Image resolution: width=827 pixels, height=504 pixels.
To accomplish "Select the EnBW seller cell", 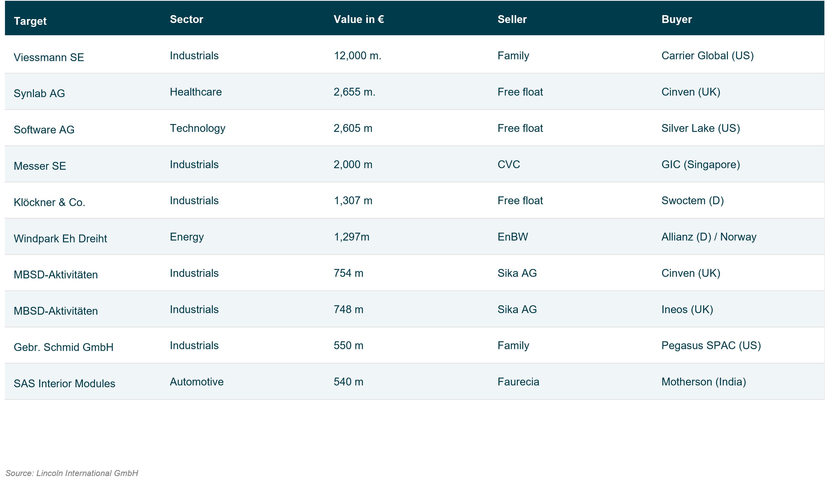I will 513,237.
